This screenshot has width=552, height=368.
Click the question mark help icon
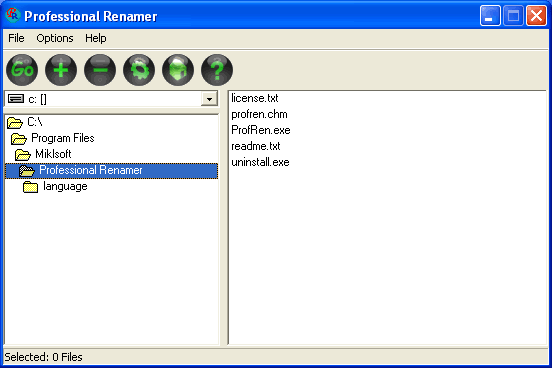click(217, 70)
